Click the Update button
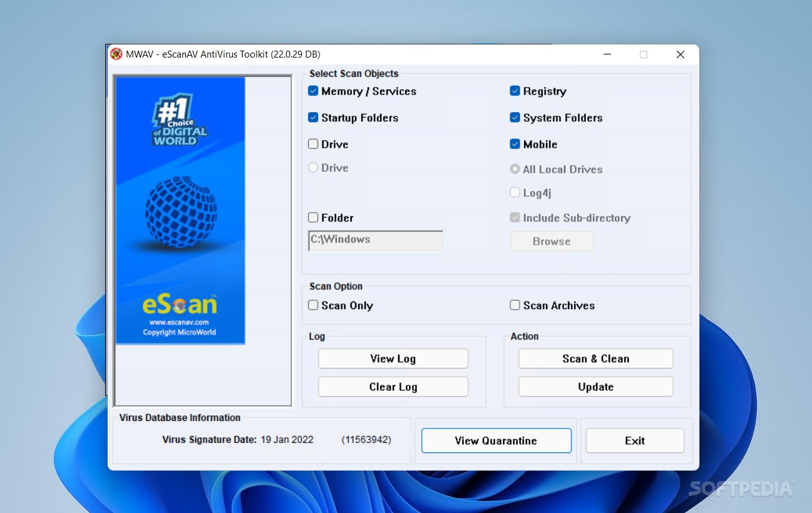The width and height of the screenshot is (812, 513). [596, 387]
